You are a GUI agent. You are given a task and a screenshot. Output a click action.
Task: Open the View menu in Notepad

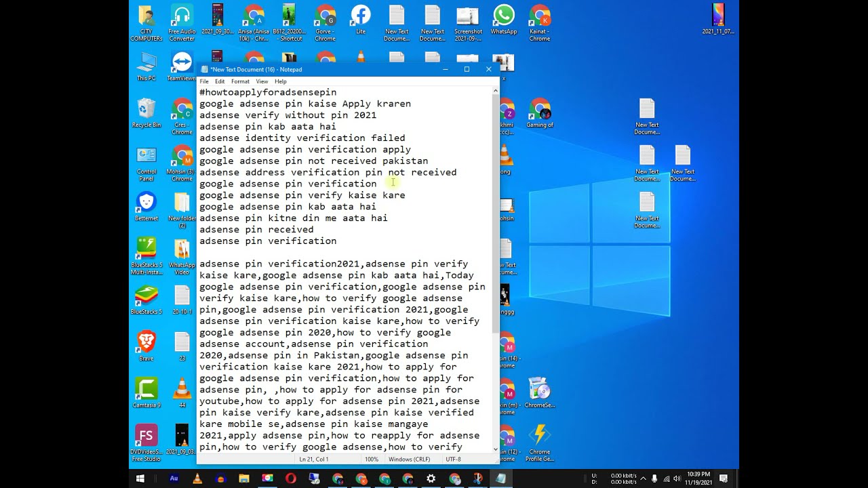262,81
